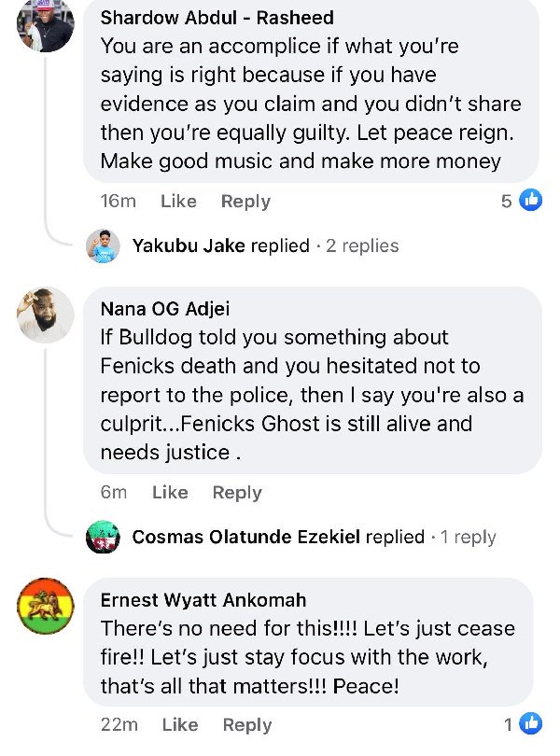Screen dimensions: 560x756
Task: Reply to Shardow Abdul - Rasheed's comment
Action: coord(245,201)
